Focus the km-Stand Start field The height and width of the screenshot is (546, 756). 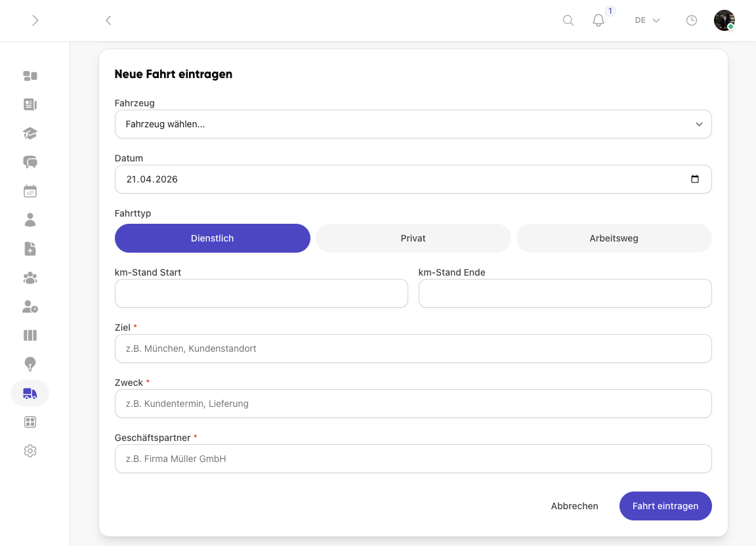click(261, 293)
